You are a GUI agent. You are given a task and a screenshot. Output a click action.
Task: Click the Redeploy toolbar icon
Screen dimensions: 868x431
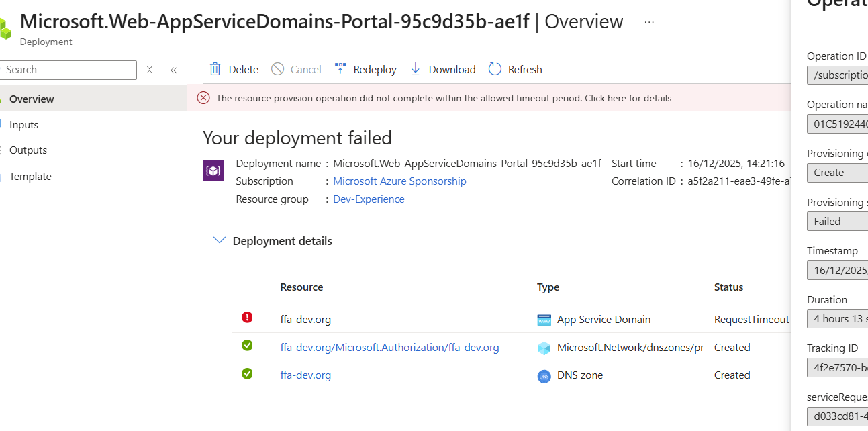(340, 69)
